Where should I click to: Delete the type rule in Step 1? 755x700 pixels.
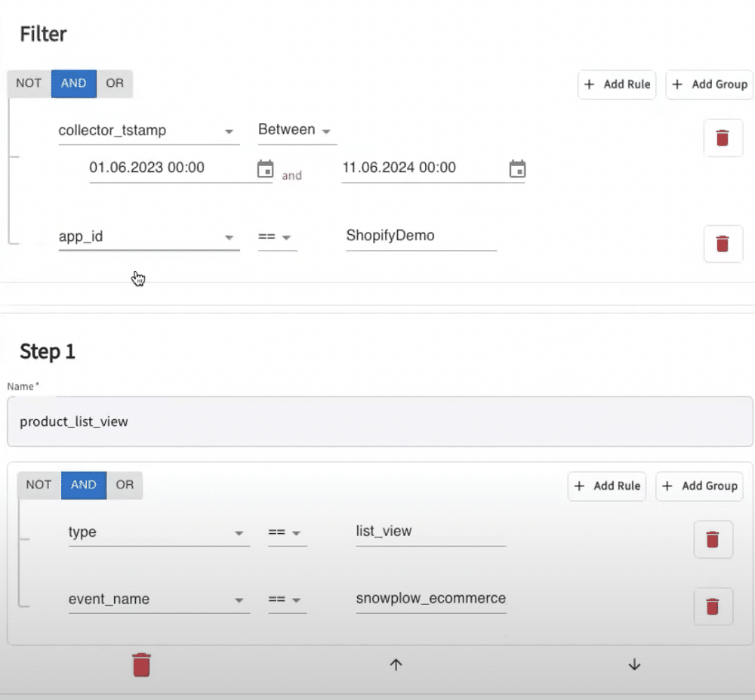713,539
